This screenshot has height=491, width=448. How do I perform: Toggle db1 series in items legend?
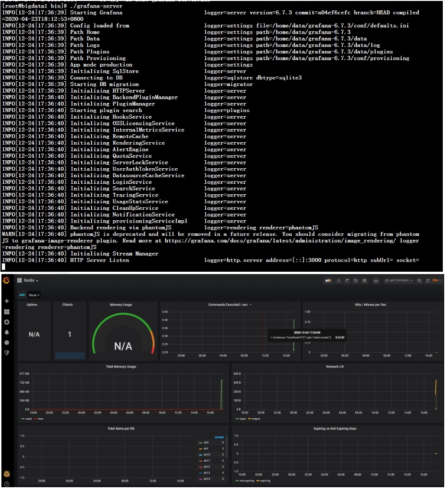pyautogui.click(x=206, y=448)
